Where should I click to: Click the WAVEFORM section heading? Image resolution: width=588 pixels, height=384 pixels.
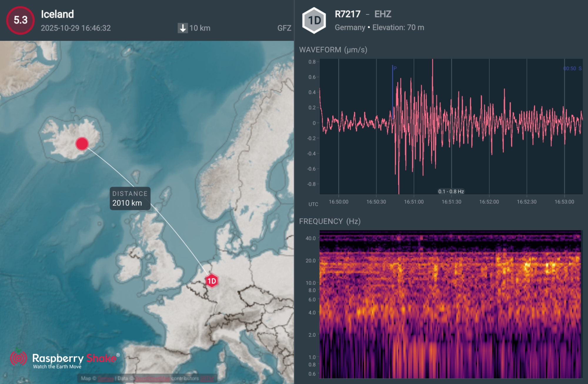pos(333,50)
